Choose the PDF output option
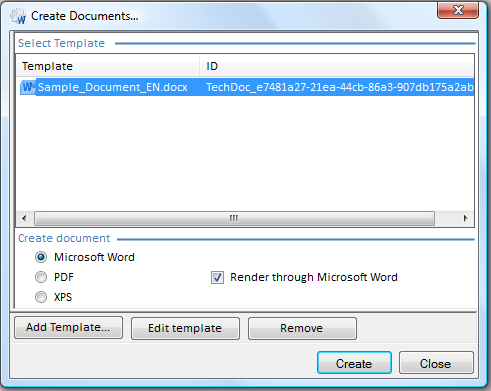 (x=41, y=277)
